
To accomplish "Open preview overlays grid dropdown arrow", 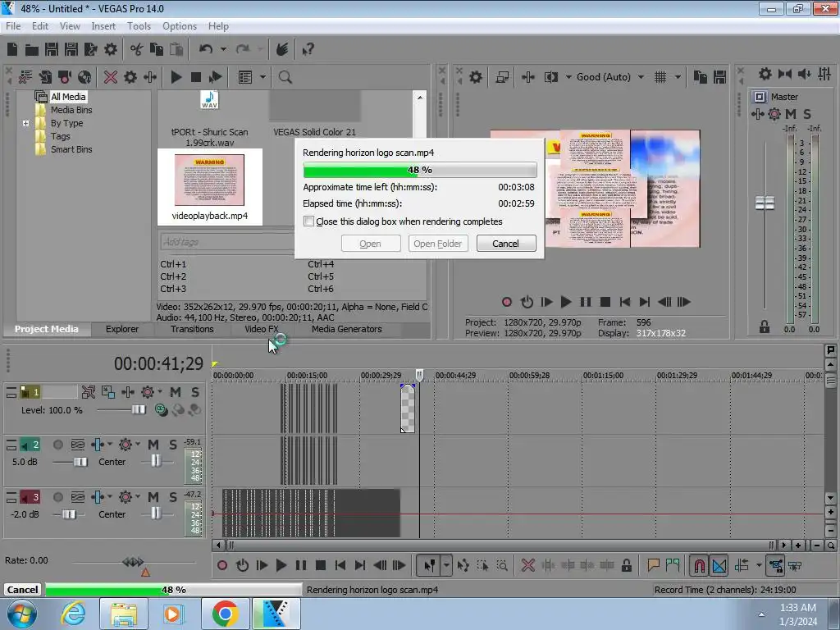I will 678,77.
